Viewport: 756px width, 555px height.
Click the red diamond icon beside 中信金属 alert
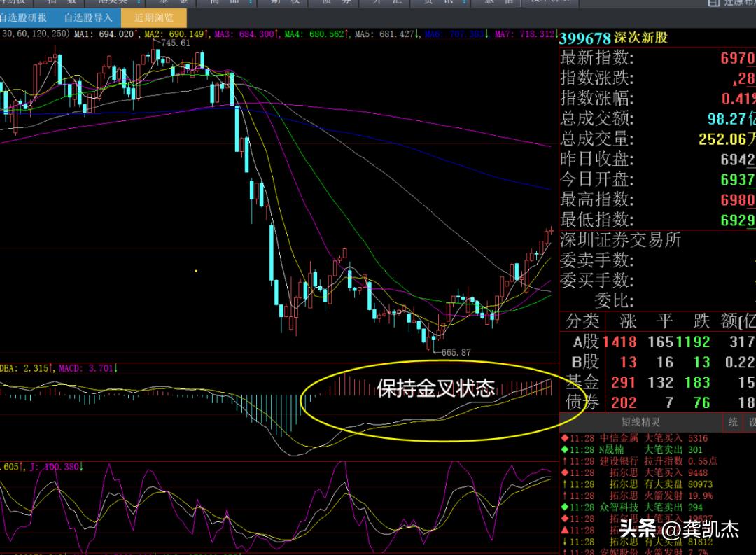(564, 440)
